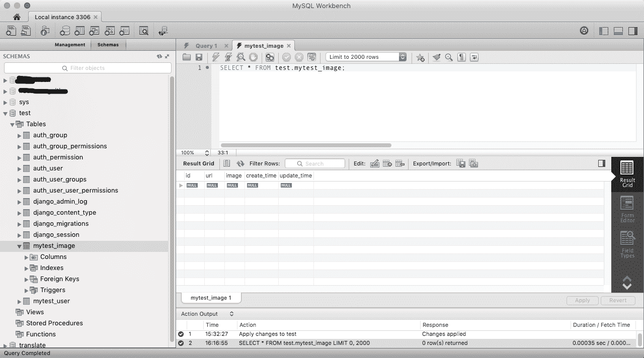Collapse the schemas panel arrows icon

click(167, 56)
